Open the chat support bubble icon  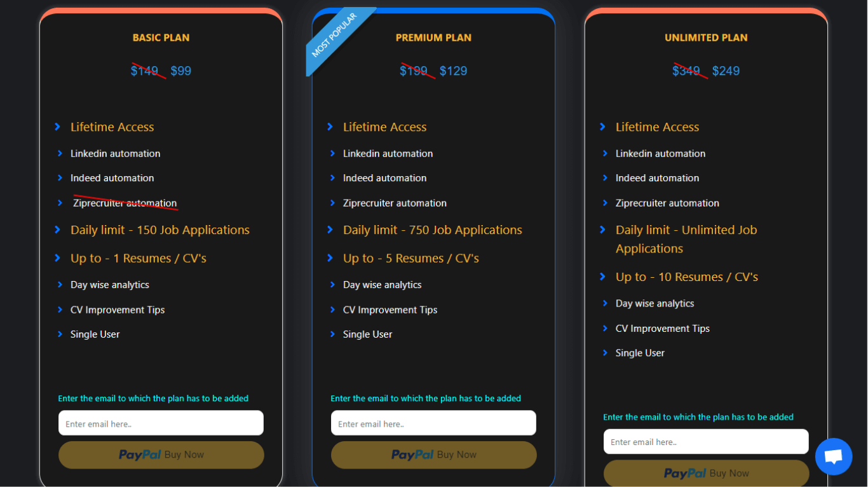834,456
